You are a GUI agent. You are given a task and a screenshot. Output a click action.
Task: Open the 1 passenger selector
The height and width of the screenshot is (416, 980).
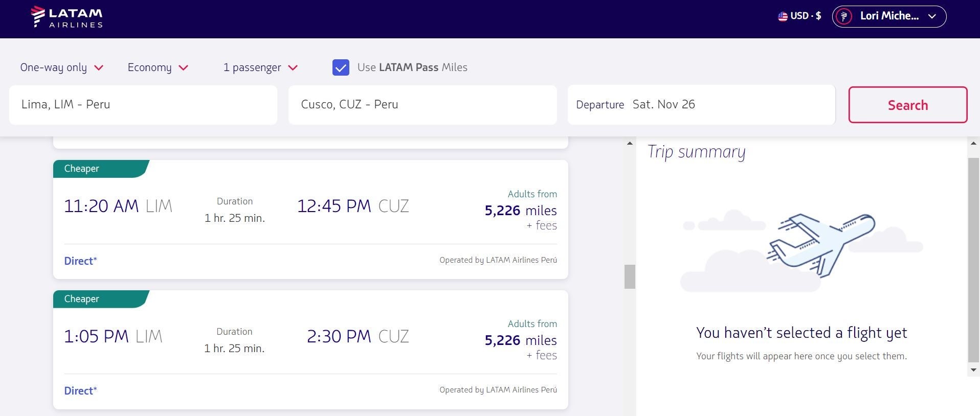(x=260, y=67)
